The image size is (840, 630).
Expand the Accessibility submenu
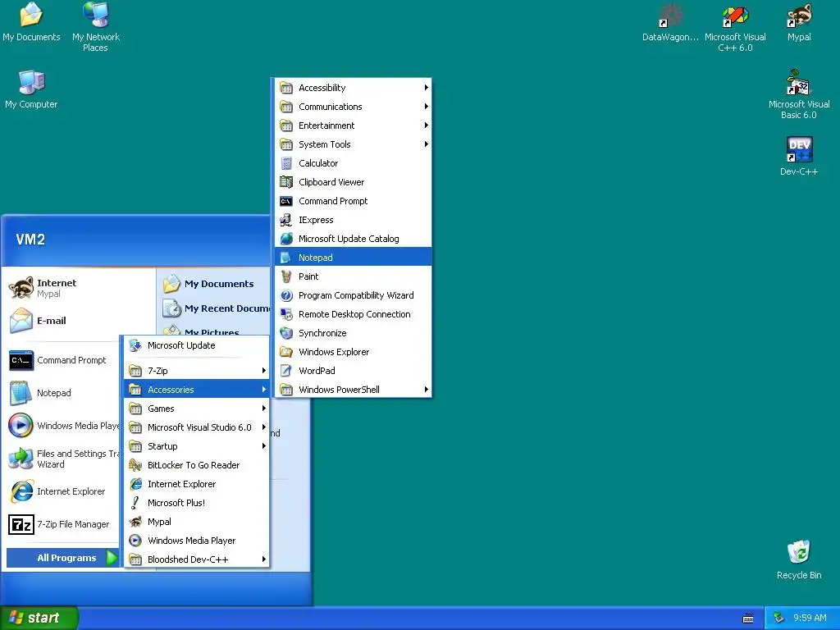click(353, 88)
